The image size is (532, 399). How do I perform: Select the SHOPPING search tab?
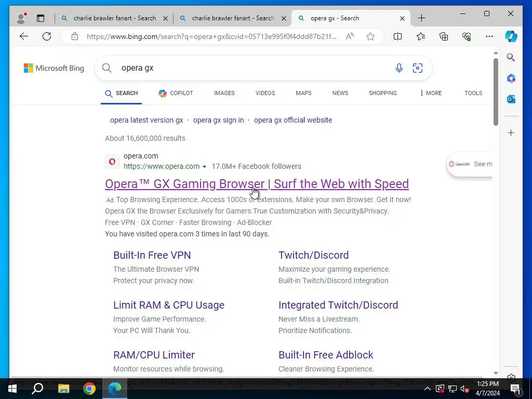pyautogui.click(x=383, y=93)
